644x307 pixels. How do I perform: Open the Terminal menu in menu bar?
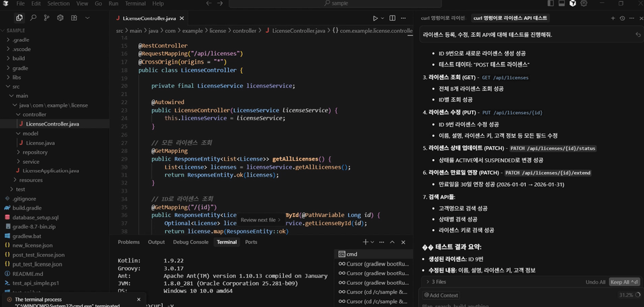point(135,3)
